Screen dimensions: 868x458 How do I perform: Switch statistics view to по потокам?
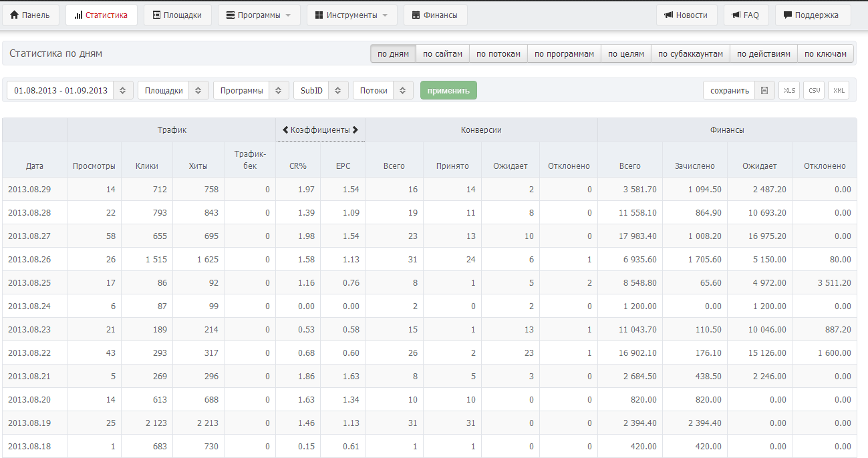(x=498, y=54)
